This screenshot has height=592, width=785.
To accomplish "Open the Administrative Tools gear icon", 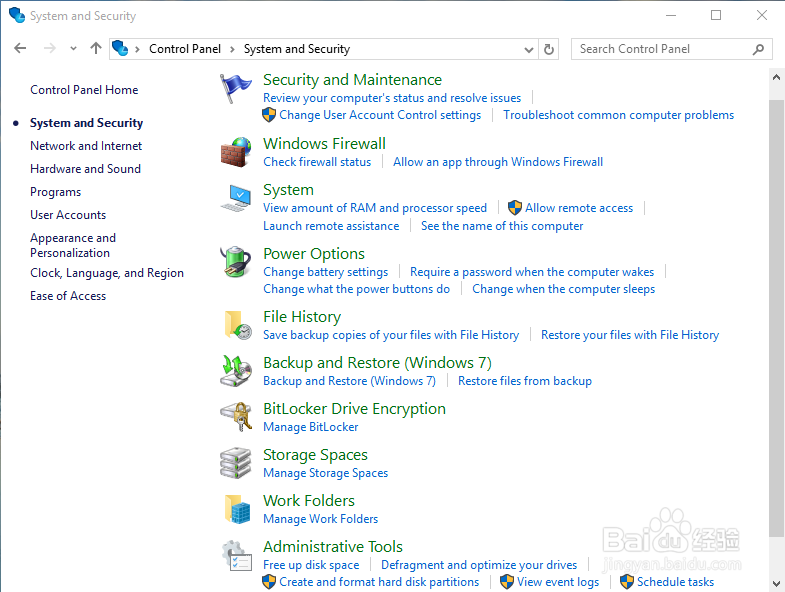I will pyautogui.click(x=236, y=555).
